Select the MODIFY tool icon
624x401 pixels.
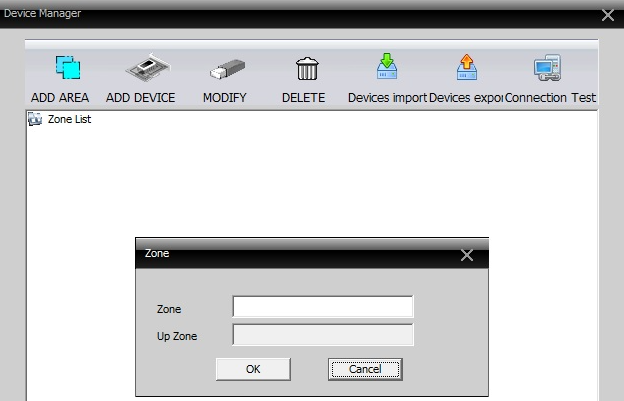tap(224, 69)
